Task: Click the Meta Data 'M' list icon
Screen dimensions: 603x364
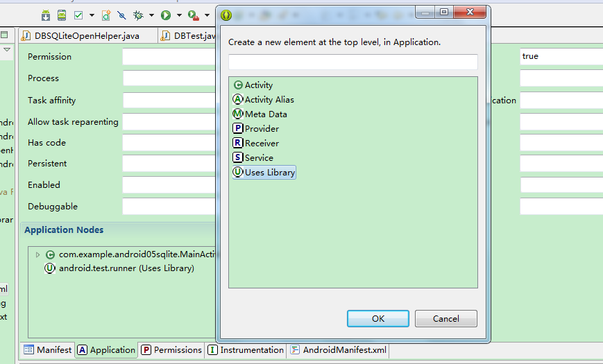Action: pyautogui.click(x=238, y=114)
